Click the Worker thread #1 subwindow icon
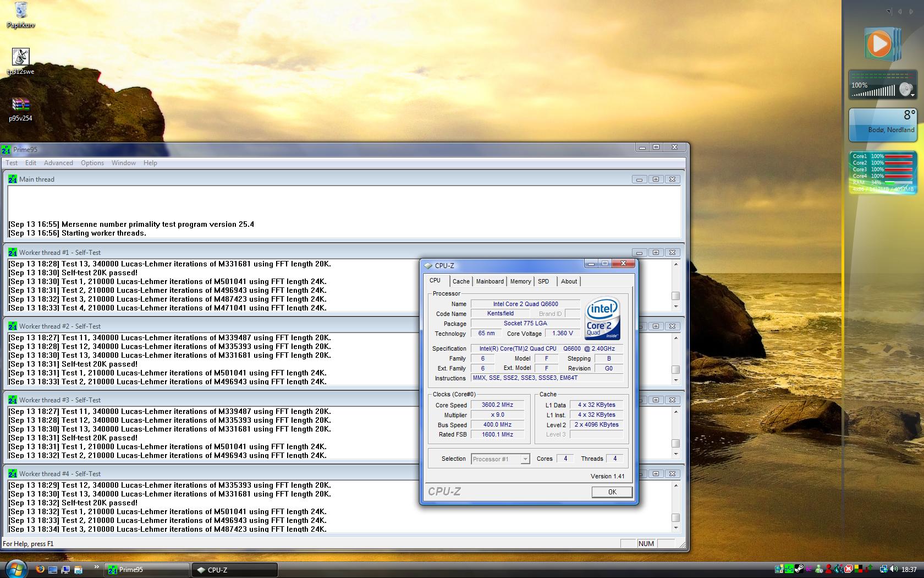Image resolution: width=924 pixels, height=578 pixels. click(13, 252)
